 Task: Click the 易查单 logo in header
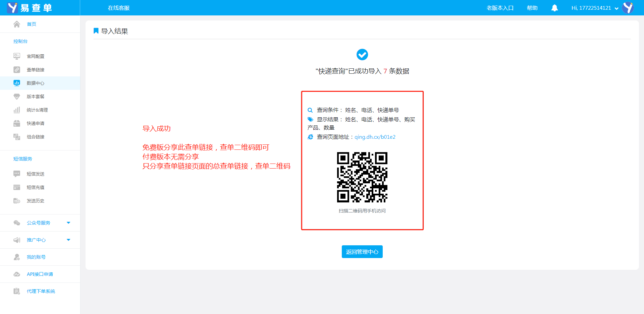(x=30, y=8)
